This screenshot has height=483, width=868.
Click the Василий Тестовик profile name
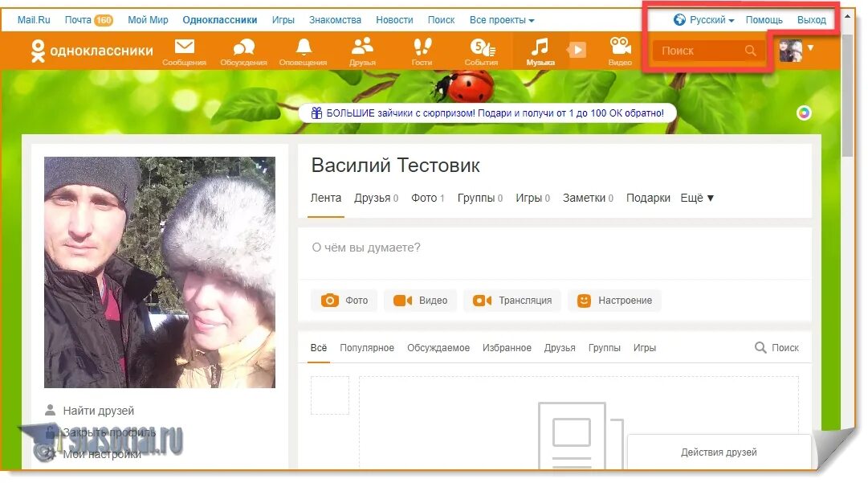[395, 165]
